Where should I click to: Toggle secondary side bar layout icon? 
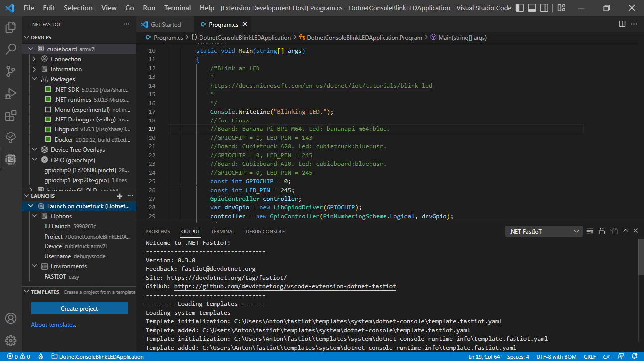click(544, 8)
